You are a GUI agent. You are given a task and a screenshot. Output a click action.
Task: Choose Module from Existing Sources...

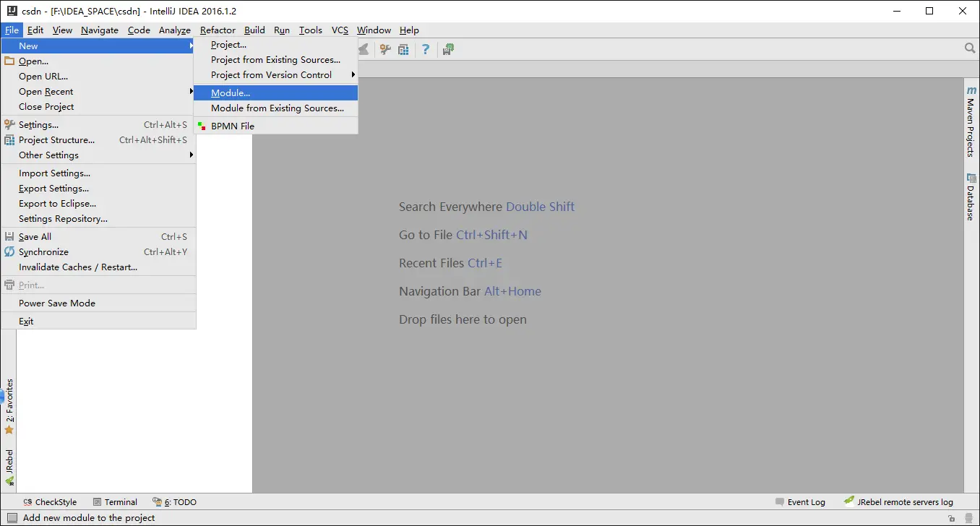point(275,108)
